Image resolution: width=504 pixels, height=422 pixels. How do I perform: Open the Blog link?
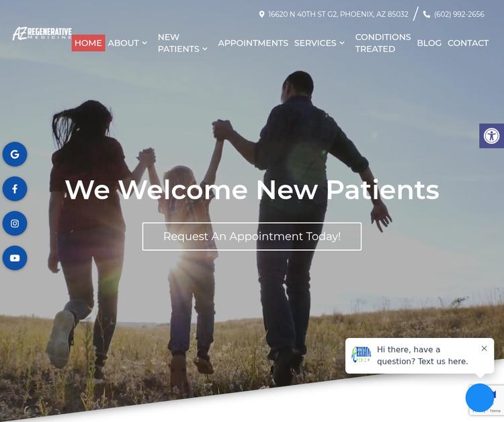429,43
